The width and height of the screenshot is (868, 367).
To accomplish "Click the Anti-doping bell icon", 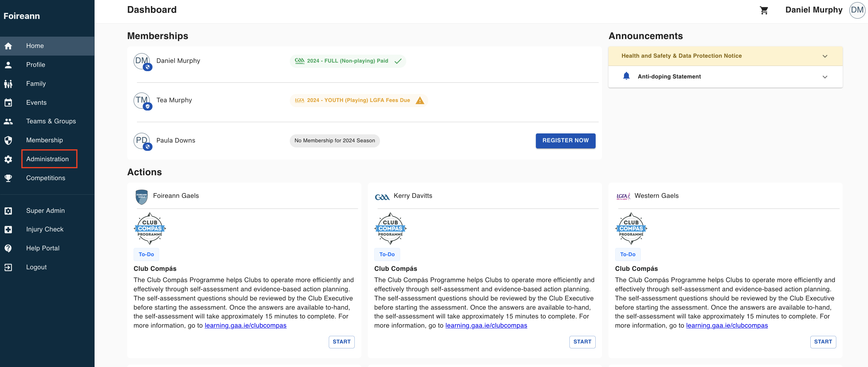I will point(626,76).
